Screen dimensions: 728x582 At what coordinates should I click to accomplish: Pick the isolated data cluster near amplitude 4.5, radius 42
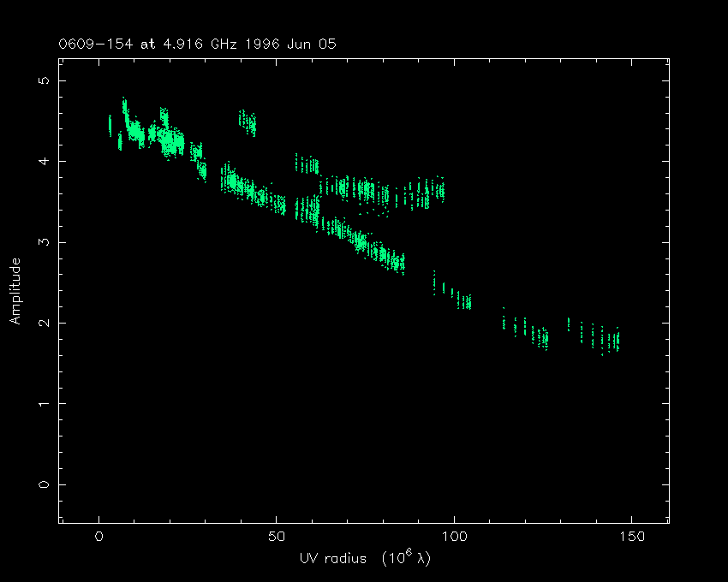pyautogui.click(x=248, y=123)
